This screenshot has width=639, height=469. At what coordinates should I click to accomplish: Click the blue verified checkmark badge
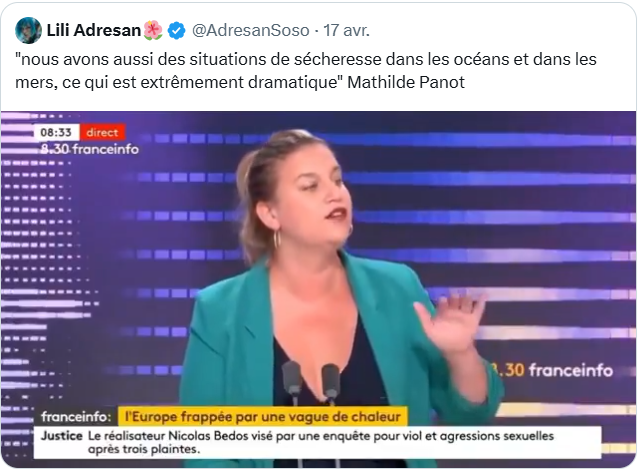point(176,31)
